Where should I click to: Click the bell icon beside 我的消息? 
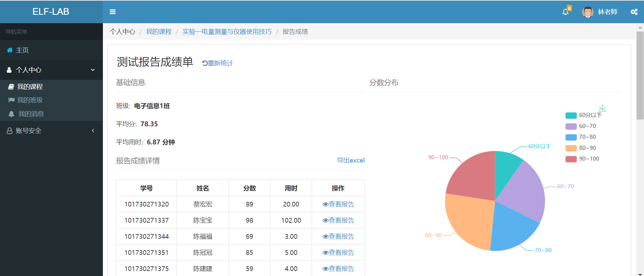pos(11,114)
